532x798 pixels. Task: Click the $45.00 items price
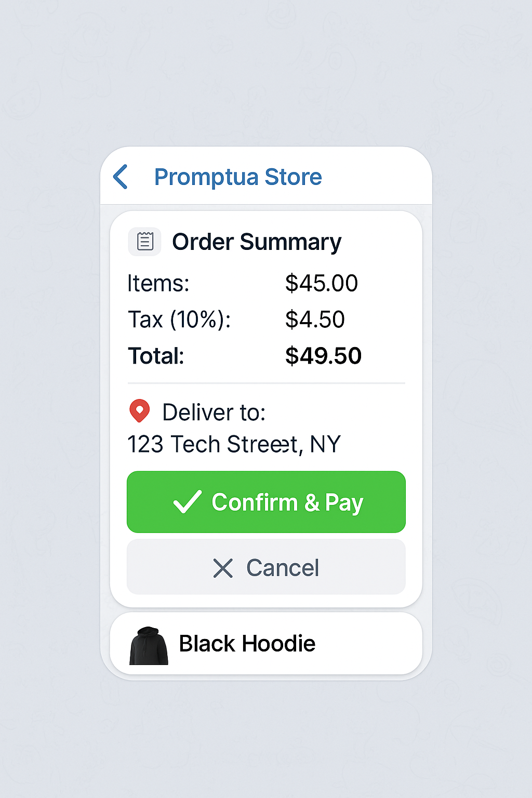point(321,284)
